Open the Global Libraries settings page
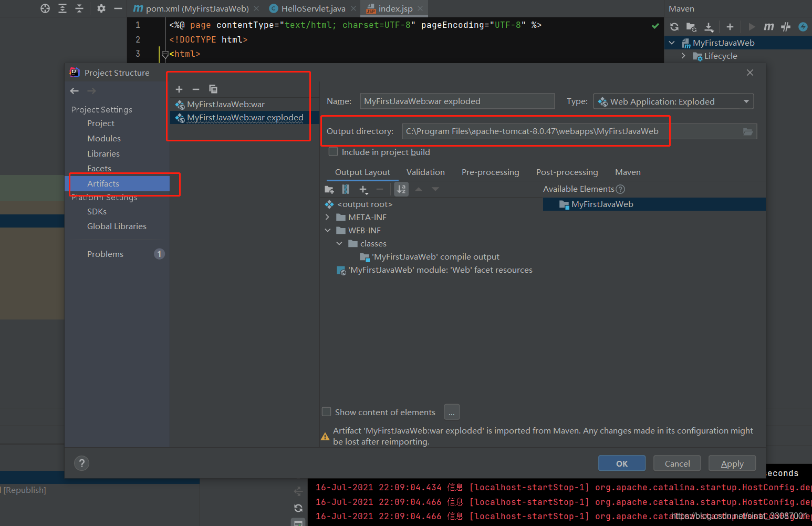The width and height of the screenshot is (812, 526). pyautogui.click(x=117, y=226)
